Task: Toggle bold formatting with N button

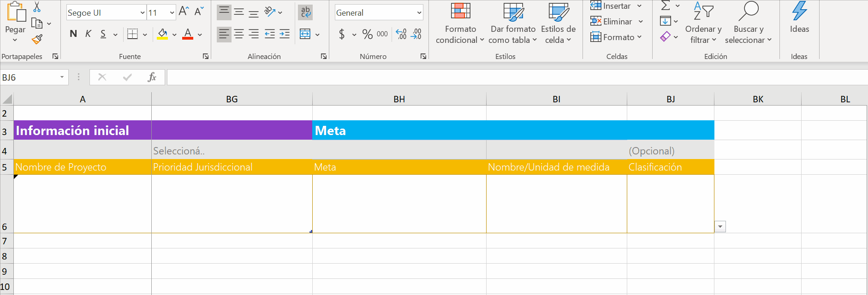Action: 73,34
